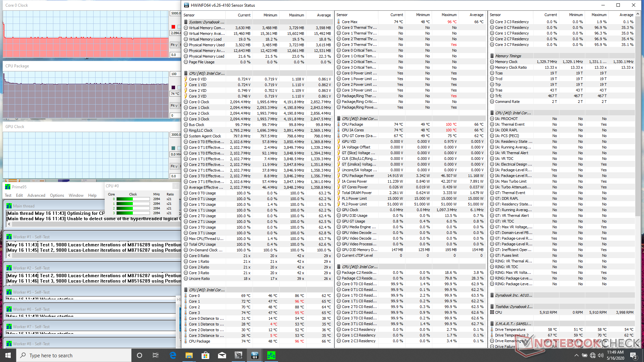Click the Cortana circle icon
Viewport: 644px width, 362px height.
pos(140,355)
